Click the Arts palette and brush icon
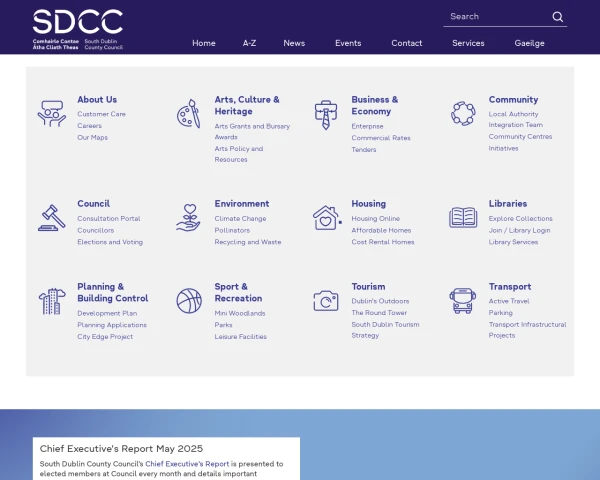This screenshot has width=600, height=480. click(189, 114)
